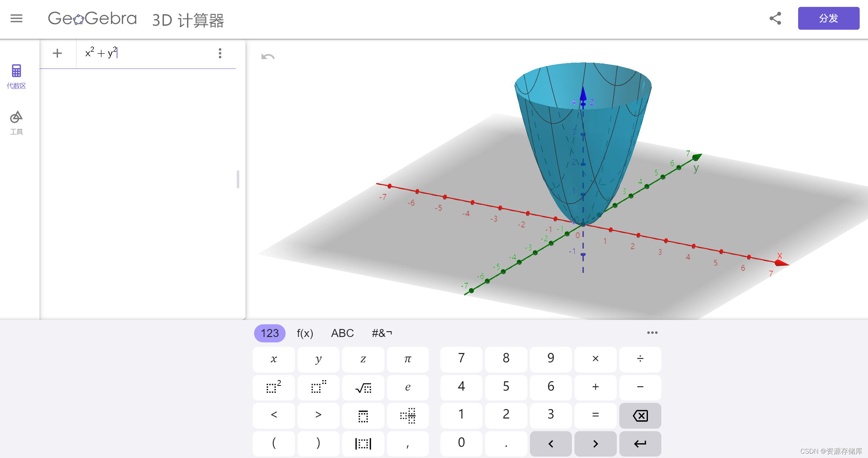868x458 pixels.
Task: Click the undo arrow icon
Action: click(x=268, y=57)
